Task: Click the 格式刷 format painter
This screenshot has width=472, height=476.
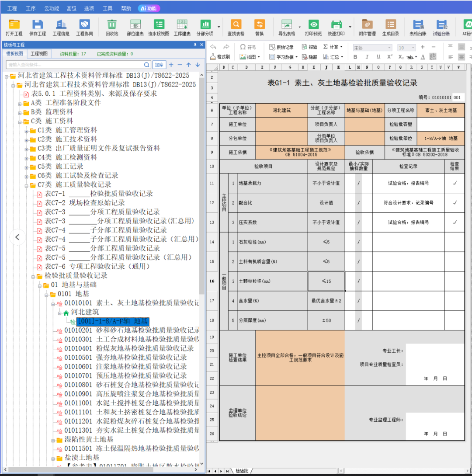Action: tap(220, 57)
